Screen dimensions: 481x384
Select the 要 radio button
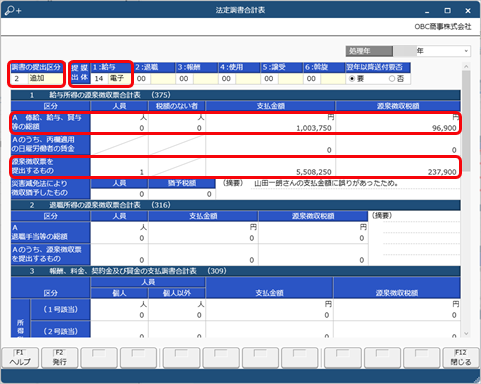click(x=352, y=79)
